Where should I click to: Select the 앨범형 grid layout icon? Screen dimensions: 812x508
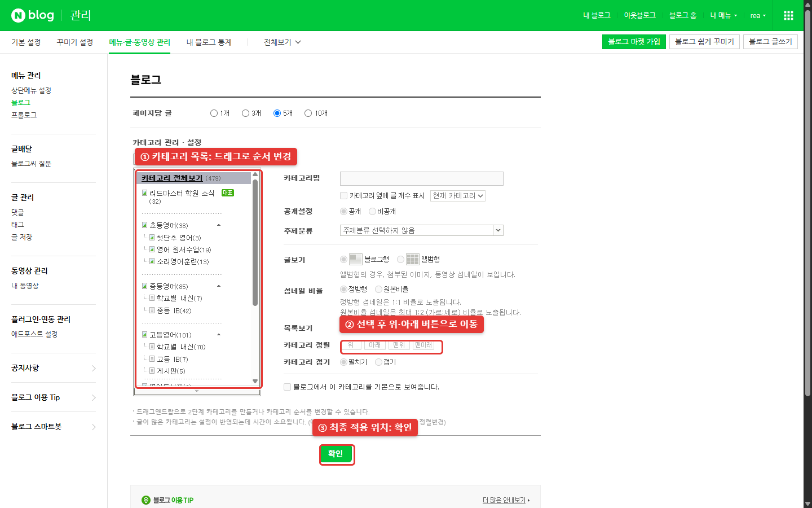tap(413, 259)
